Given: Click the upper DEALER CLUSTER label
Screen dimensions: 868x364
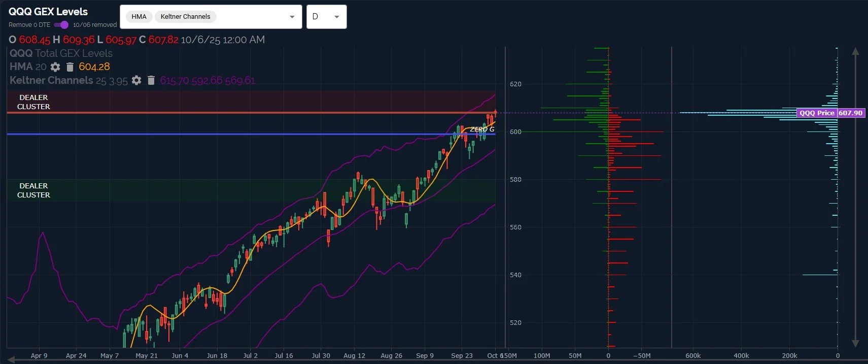Looking at the screenshot, I should click(x=33, y=102).
